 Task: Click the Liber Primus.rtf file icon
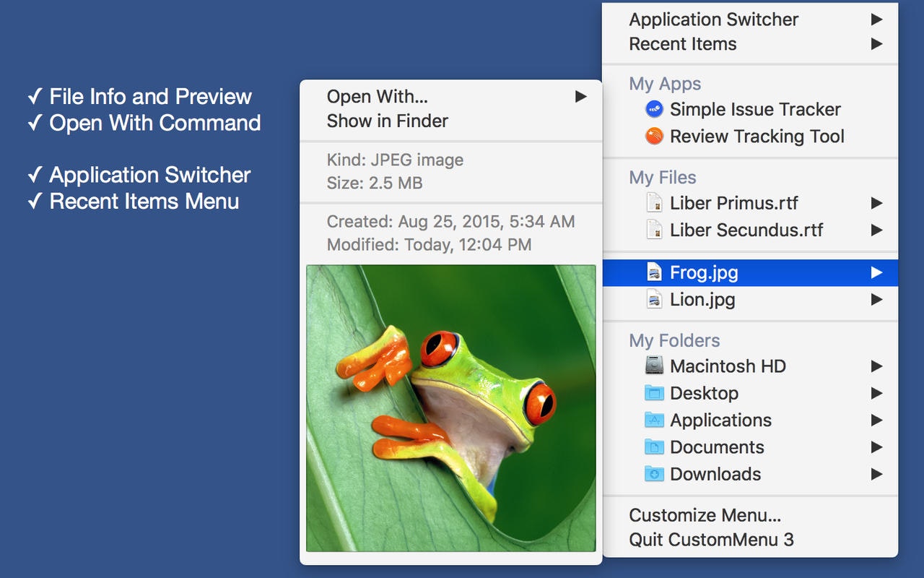click(654, 203)
